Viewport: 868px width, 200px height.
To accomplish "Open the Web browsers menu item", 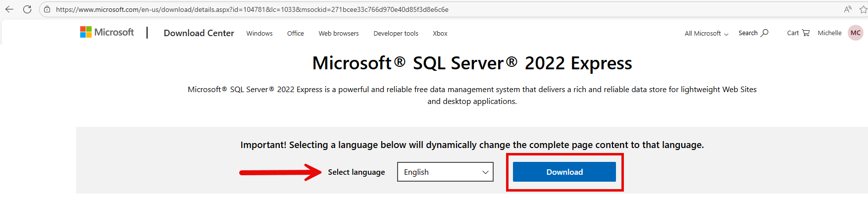I will click(x=339, y=33).
